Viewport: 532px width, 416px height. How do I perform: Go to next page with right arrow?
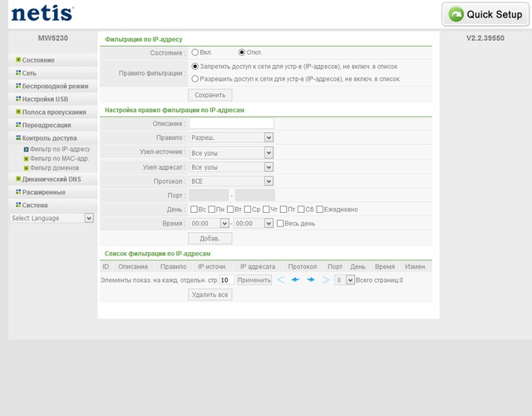(x=310, y=280)
